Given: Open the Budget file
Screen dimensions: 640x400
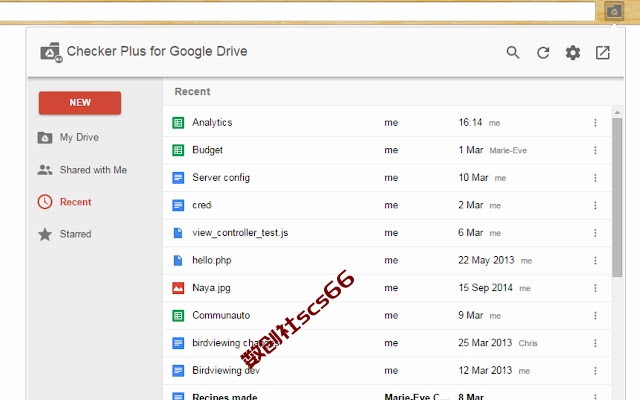Looking at the screenshot, I should [208, 150].
